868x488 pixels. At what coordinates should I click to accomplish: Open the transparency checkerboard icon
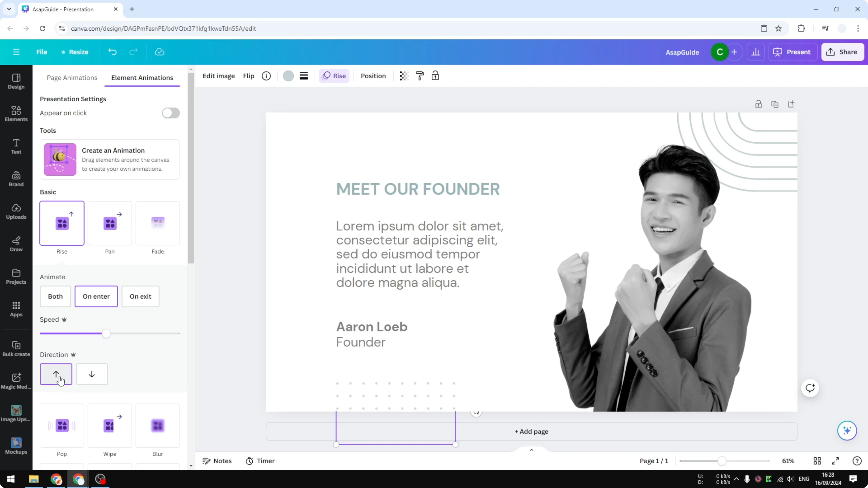click(x=404, y=76)
